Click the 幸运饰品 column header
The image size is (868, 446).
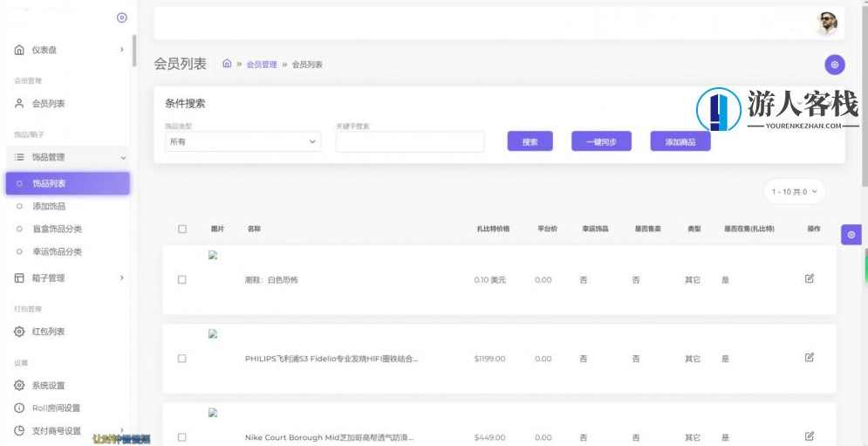[595, 229]
